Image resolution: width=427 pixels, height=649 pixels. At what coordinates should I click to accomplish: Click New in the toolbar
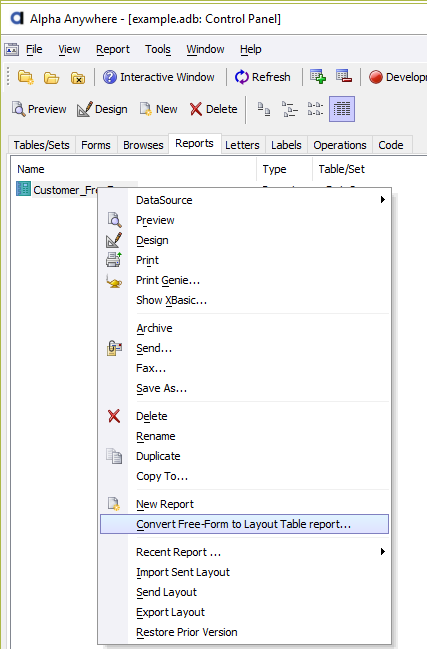158,109
